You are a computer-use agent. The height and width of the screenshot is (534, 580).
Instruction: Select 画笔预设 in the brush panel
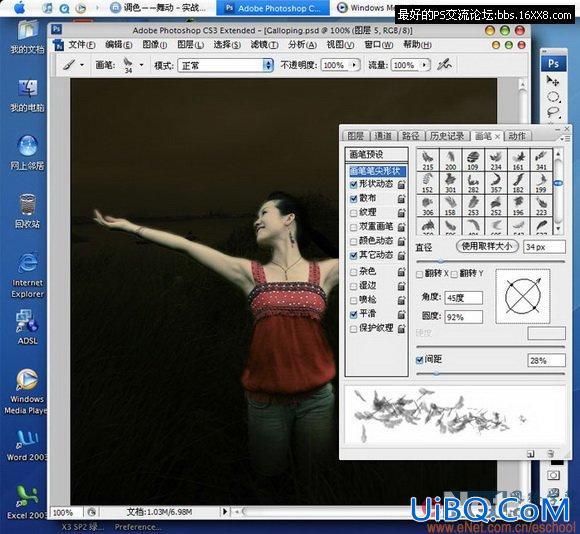[377, 154]
